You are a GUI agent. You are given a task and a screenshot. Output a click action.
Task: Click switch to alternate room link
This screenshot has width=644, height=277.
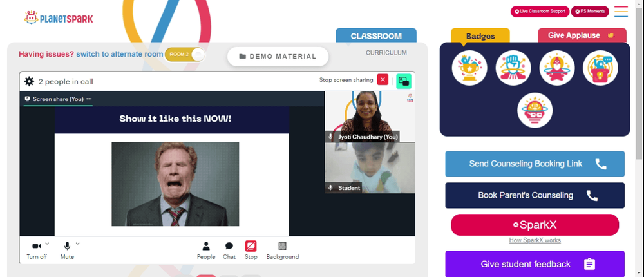point(120,54)
